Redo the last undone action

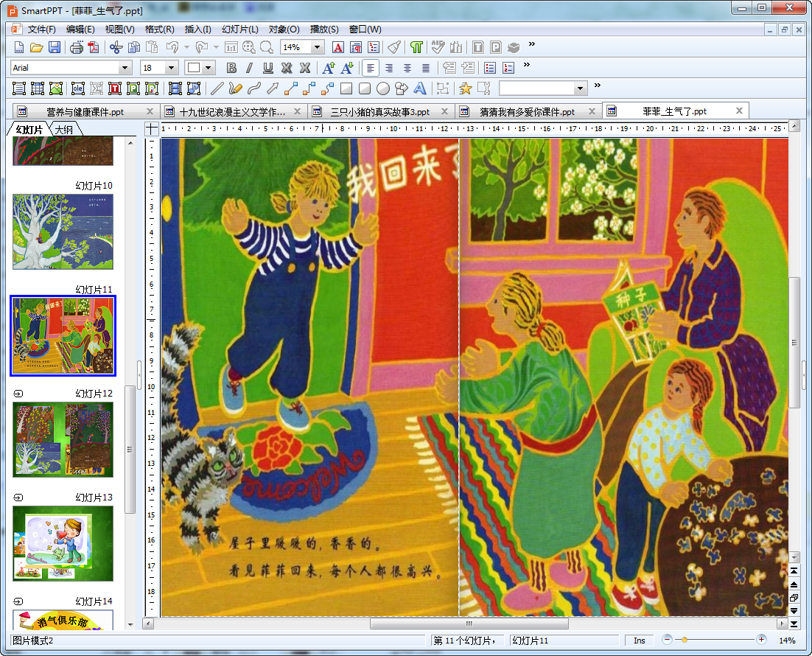201,48
